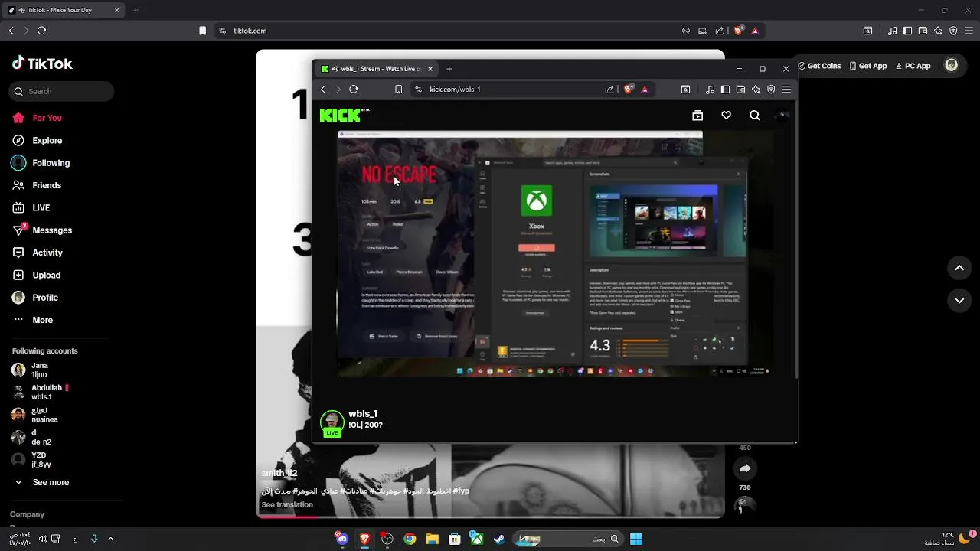Viewport: 980px width, 551px height.
Task: Click Upload in TikTok sidebar
Action: pyautogui.click(x=36, y=275)
